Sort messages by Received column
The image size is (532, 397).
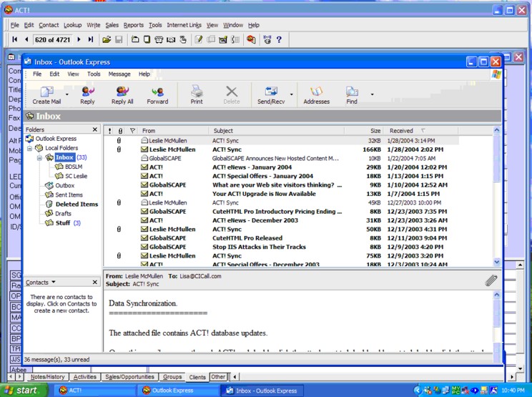[x=420, y=131]
